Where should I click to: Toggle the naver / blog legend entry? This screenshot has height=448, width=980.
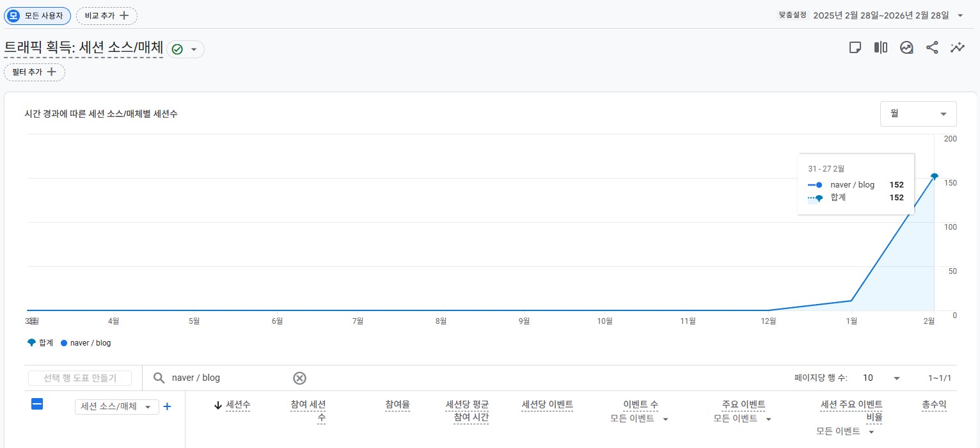point(85,342)
